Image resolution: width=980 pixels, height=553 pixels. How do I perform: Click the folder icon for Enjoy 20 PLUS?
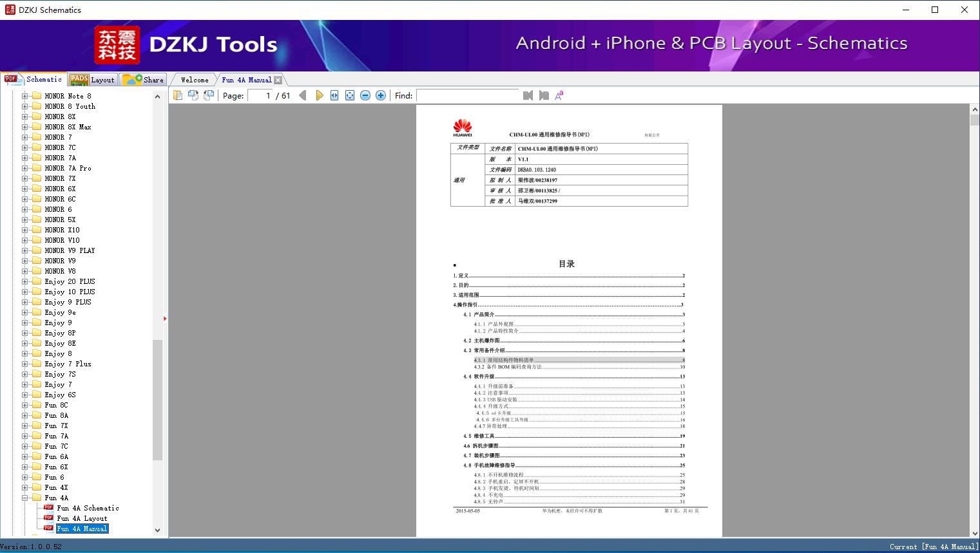[x=37, y=281]
